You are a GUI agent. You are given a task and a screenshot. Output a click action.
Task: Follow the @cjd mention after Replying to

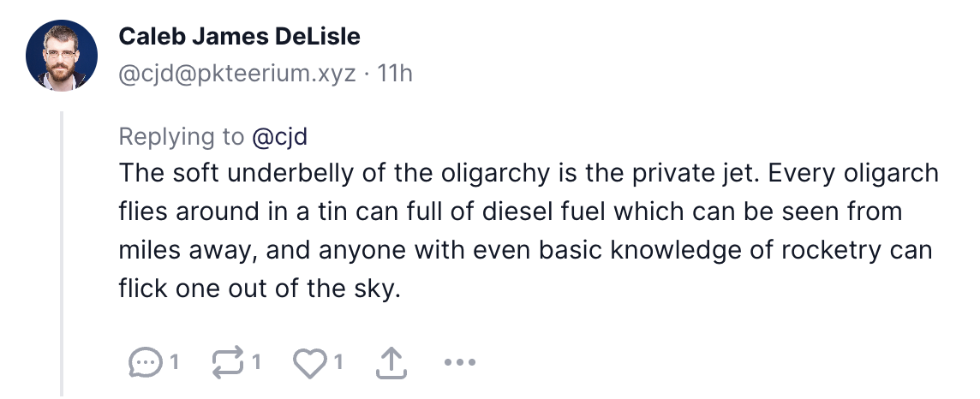click(x=280, y=136)
